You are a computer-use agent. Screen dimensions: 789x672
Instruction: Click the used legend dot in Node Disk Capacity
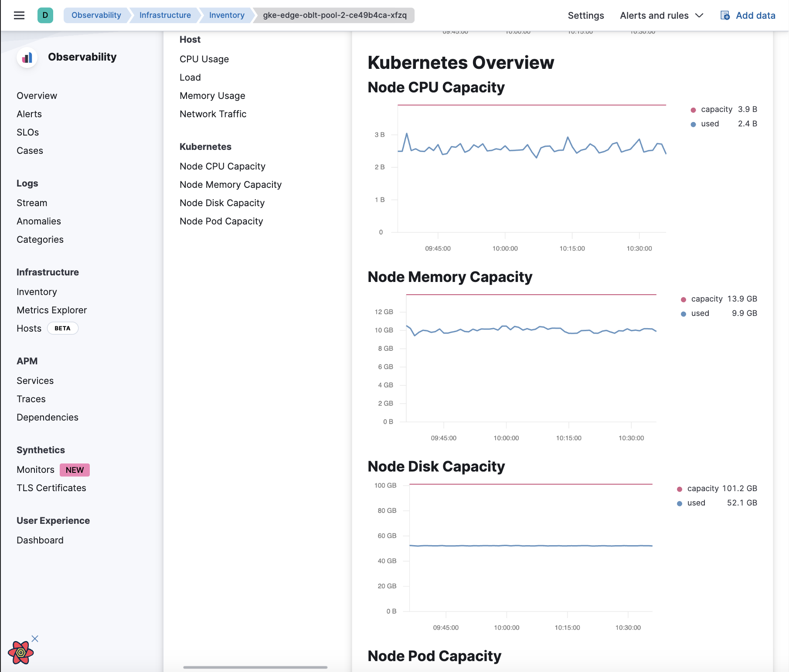[x=680, y=503]
